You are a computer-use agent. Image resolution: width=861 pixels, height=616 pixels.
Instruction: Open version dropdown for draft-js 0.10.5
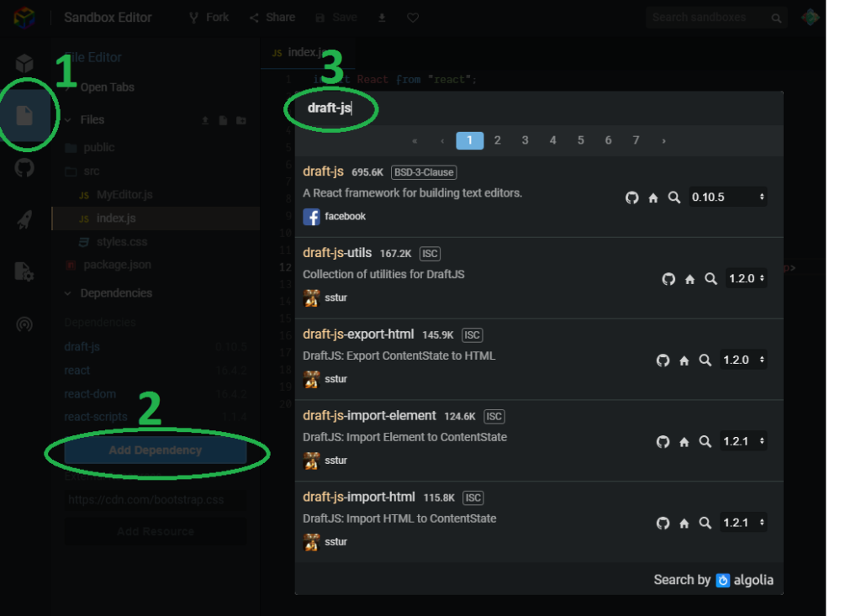click(x=727, y=197)
